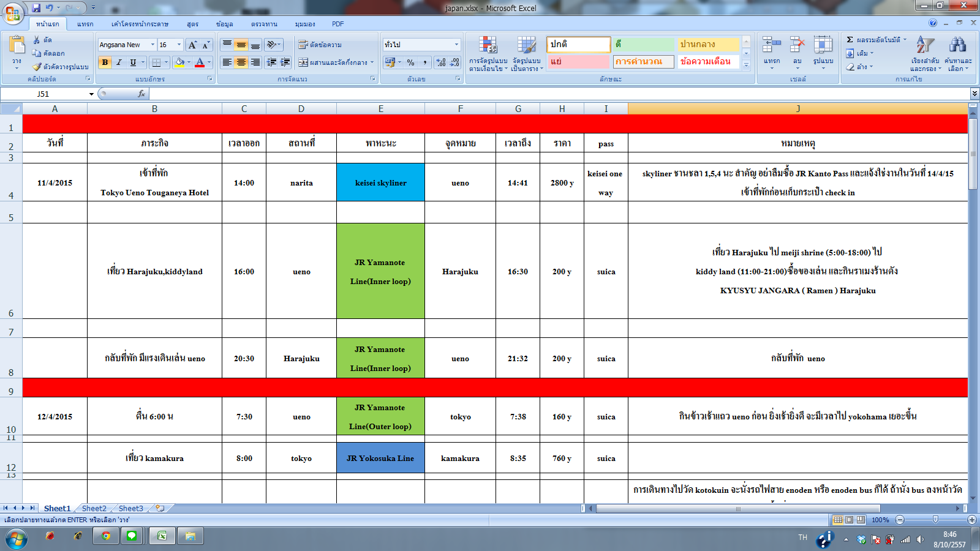Click the Paste clipboard icon

tap(17, 45)
